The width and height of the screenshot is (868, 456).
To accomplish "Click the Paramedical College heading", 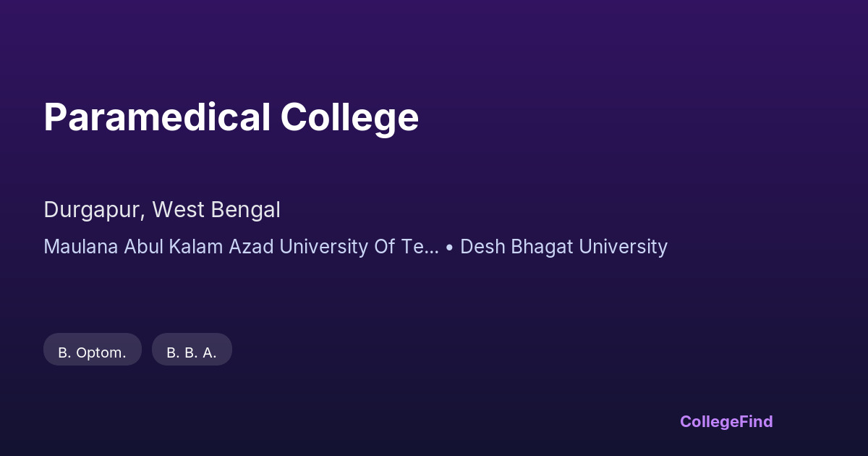I will (x=231, y=117).
